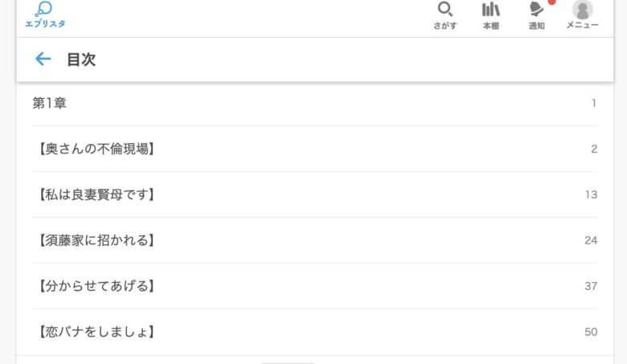The height and width of the screenshot is (364, 627).
Task: Jump to page number 50
Action: pyautogui.click(x=591, y=332)
